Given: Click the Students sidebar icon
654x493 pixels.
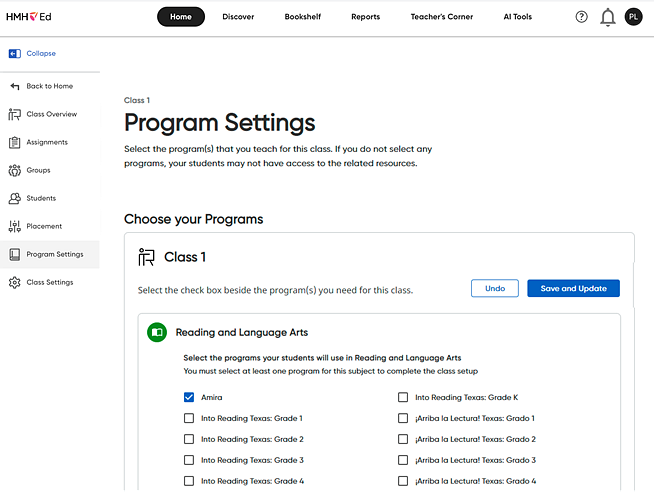Looking at the screenshot, I should pyautogui.click(x=15, y=198).
